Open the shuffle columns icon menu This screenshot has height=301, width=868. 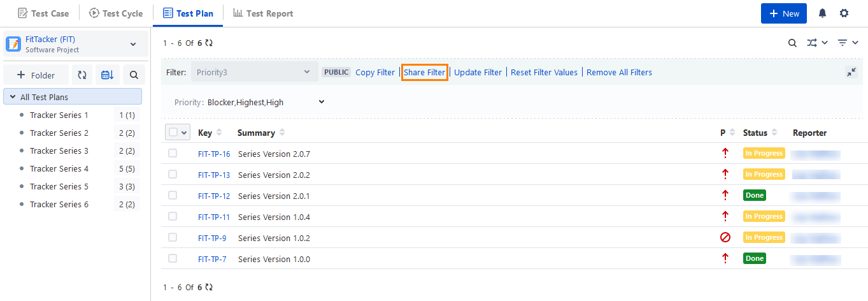click(817, 43)
